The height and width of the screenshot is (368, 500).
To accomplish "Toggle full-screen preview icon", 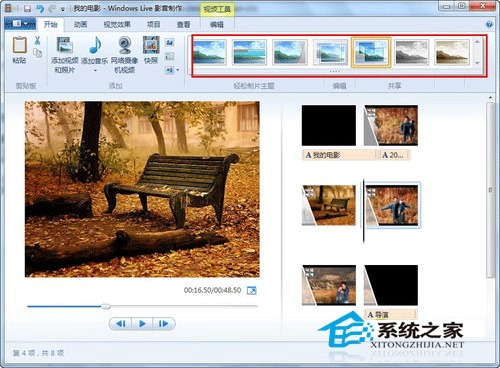I will [252, 290].
